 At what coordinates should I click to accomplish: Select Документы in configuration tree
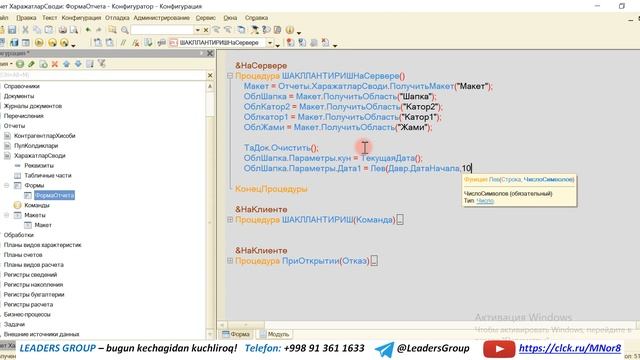click(x=19, y=96)
